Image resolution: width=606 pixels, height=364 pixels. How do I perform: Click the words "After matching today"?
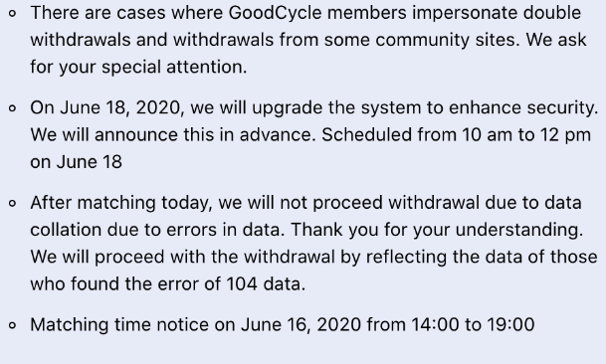[x=121, y=203]
